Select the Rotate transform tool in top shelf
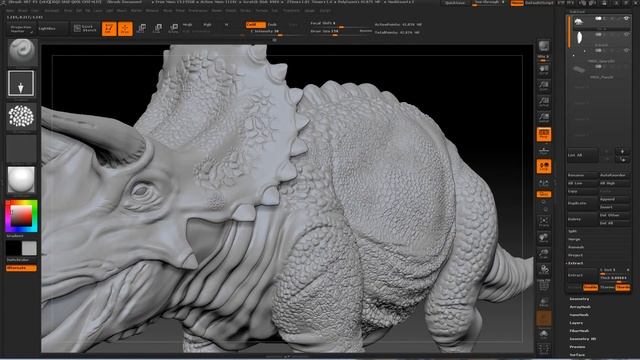This screenshot has width=640, height=360. 173,28
